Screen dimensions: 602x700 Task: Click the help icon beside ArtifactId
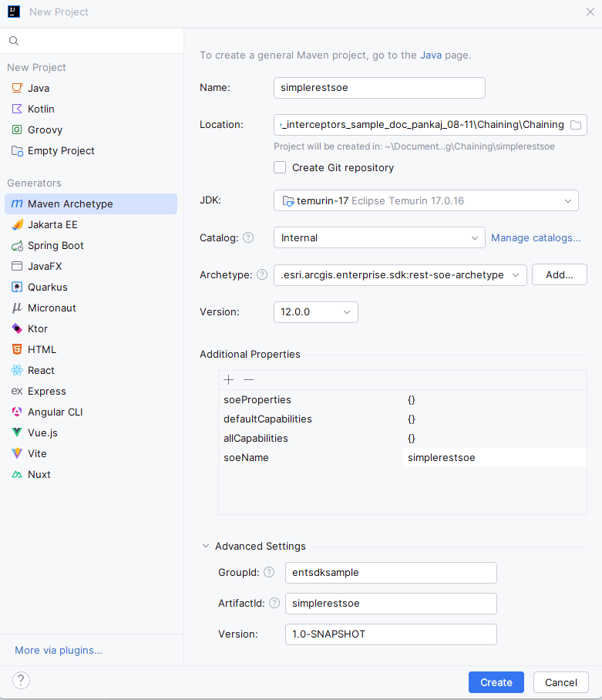tap(274, 603)
